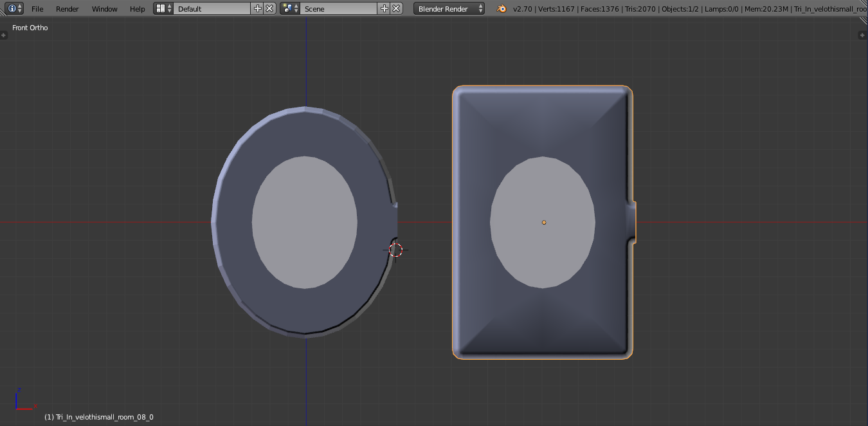Click the 3D cursor crosshair
Viewport: 868px width, 426px height.
pos(396,250)
